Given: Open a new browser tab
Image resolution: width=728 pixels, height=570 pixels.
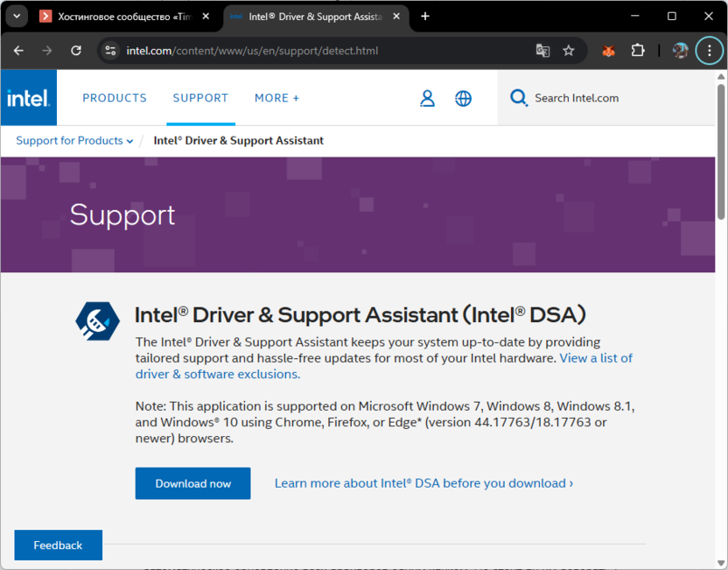Looking at the screenshot, I should tap(425, 17).
